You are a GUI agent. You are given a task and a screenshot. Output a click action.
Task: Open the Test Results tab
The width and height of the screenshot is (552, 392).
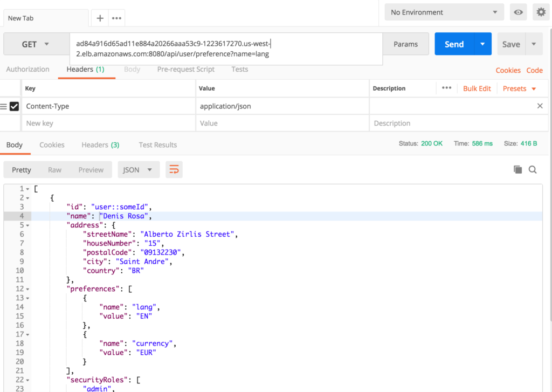tap(158, 145)
